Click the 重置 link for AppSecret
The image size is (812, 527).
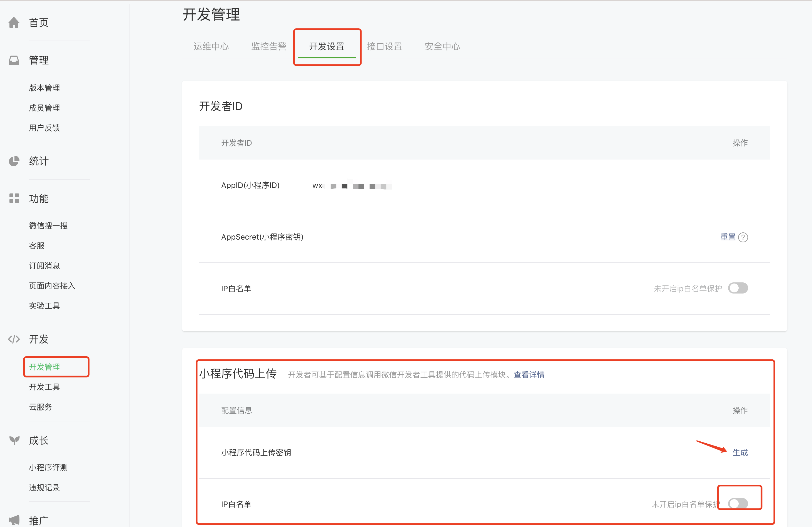pos(728,237)
